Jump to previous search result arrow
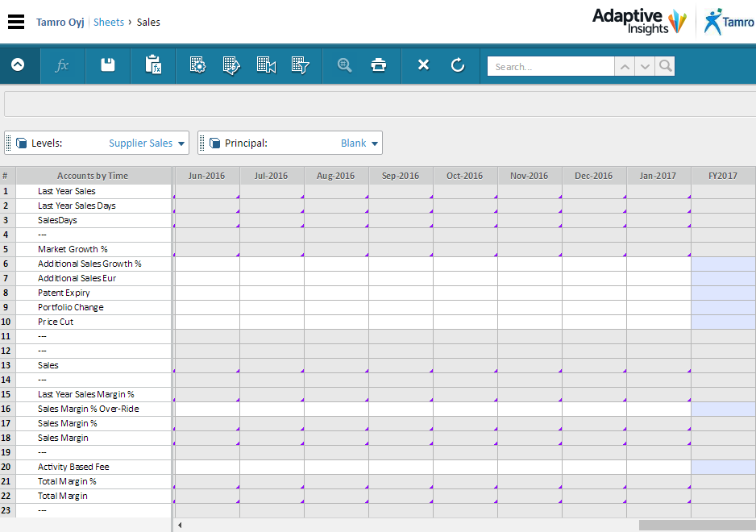The height and width of the screenshot is (532, 756). [x=625, y=67]
